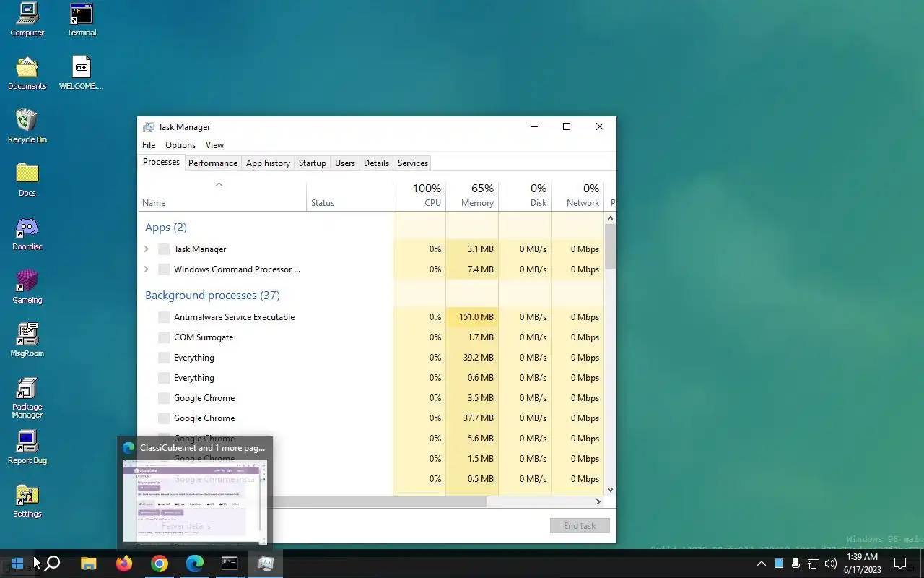Sort by the Status column header
This screenshot has width=924, height=578.
pyautogui.click(x=350, y=195)
